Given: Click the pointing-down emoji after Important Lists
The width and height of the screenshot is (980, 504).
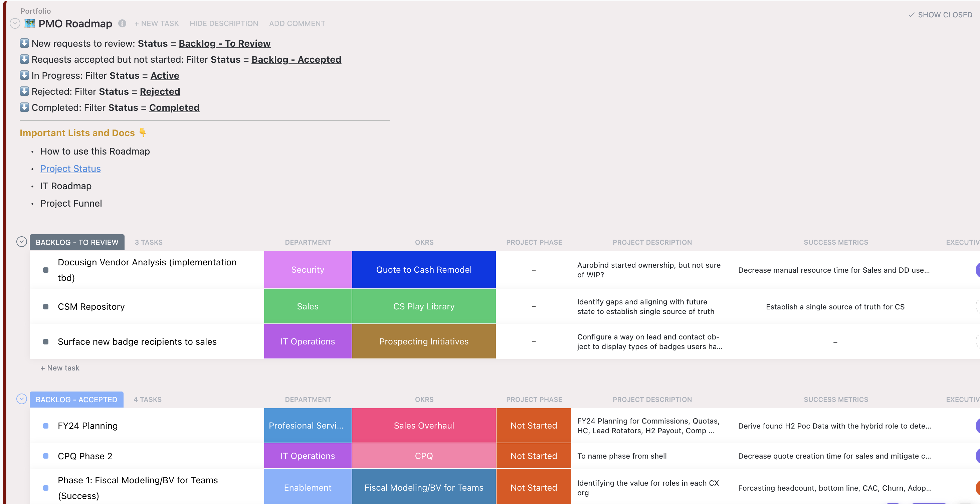Looking at the screenshot, I should (143, 133).
